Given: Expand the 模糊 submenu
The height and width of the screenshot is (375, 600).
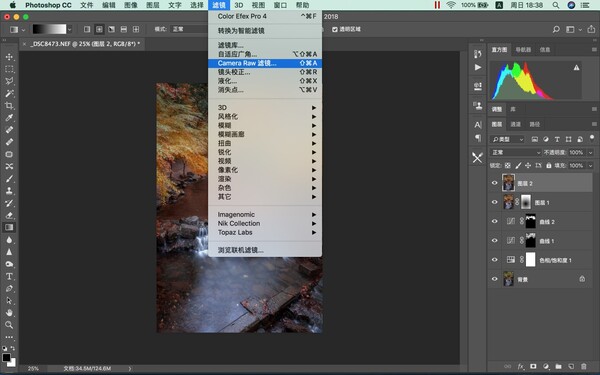Looking at the screenshot, I should [265, 125].
